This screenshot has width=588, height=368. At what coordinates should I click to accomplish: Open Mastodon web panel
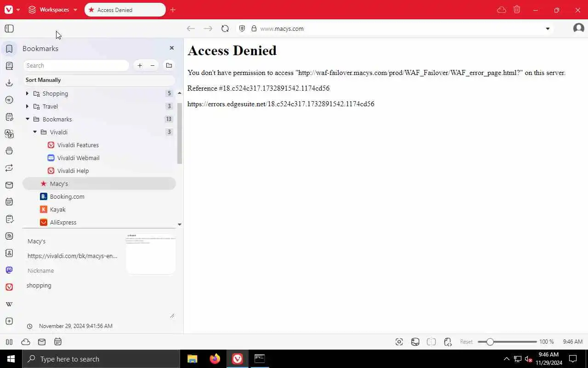9,270
